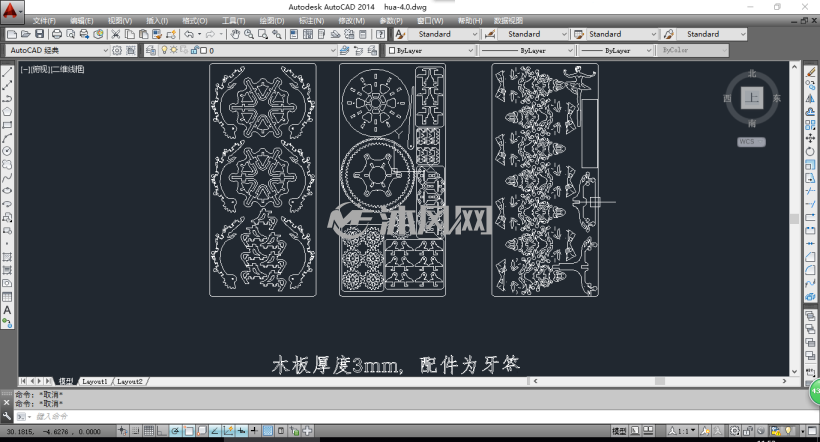Click the 上 face of the ViewCube
Screen dimensions: 820x442
click(x=751, y=98)
